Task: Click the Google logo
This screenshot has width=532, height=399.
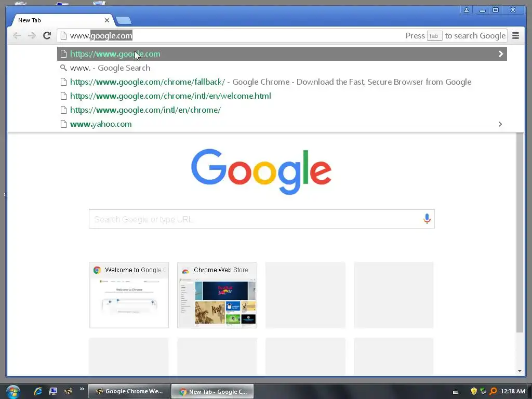Action: click(x=261, y=171)
